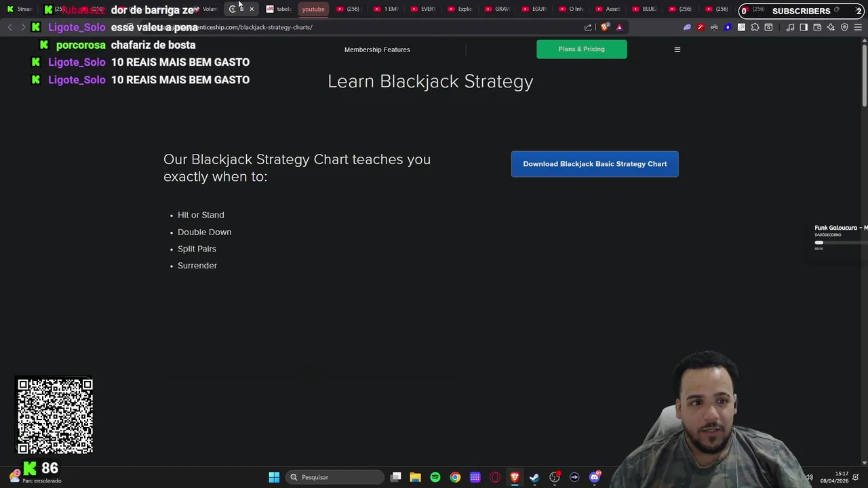Click the taskbar Pesquisar search box
868x488 pixels.
coord(335,477)
